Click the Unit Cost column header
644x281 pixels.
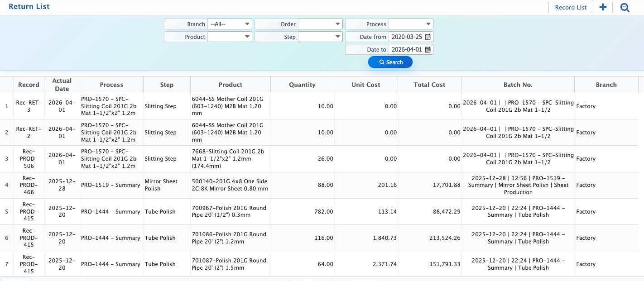pyautogui.click(x=366, y=85)
